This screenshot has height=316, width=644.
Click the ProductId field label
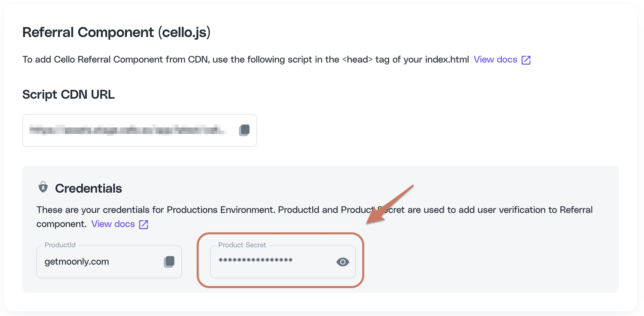pyautogui.click(x=60, y=245)
